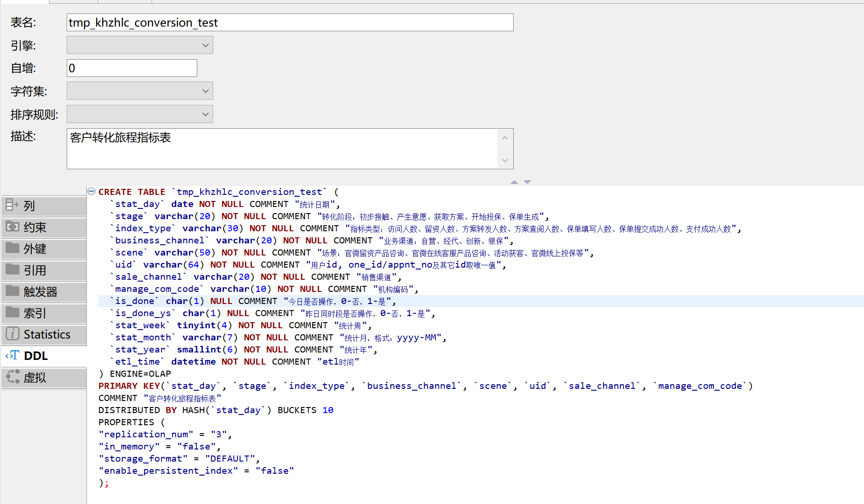Switch to the 外键 foreign keys tab
Viewport: 864px width, 504px height.
point(44,249)
